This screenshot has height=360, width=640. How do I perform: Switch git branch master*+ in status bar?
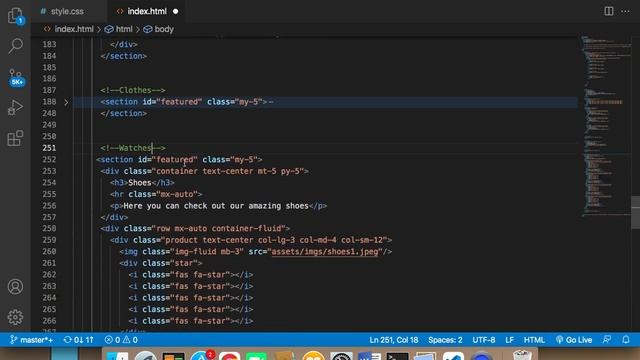[x=31, y=340]
